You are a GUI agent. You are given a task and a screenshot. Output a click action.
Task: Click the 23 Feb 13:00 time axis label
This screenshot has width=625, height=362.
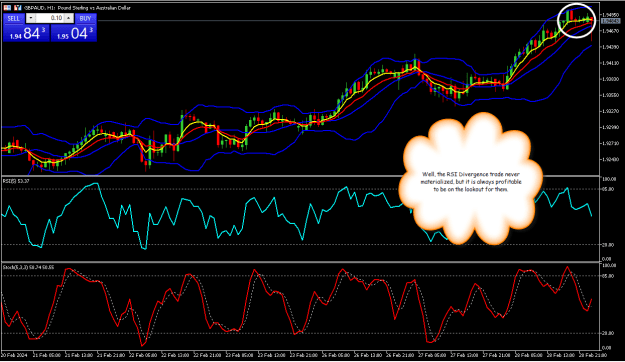272,355
